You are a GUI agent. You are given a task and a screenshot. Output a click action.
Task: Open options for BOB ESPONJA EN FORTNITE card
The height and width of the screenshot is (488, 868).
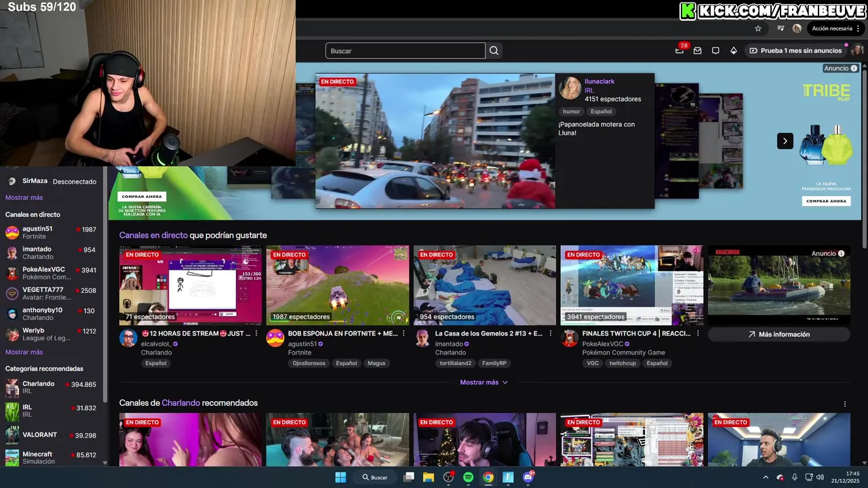pos(403,333)
